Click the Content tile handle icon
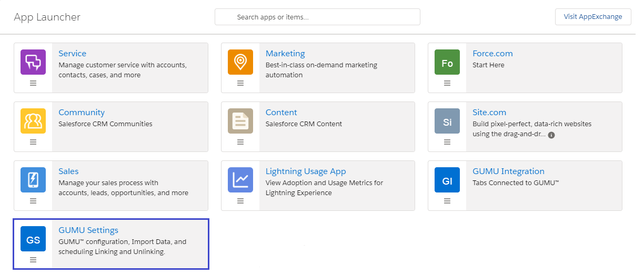This screenshot has width=644, height=274. tap(240, 142)
